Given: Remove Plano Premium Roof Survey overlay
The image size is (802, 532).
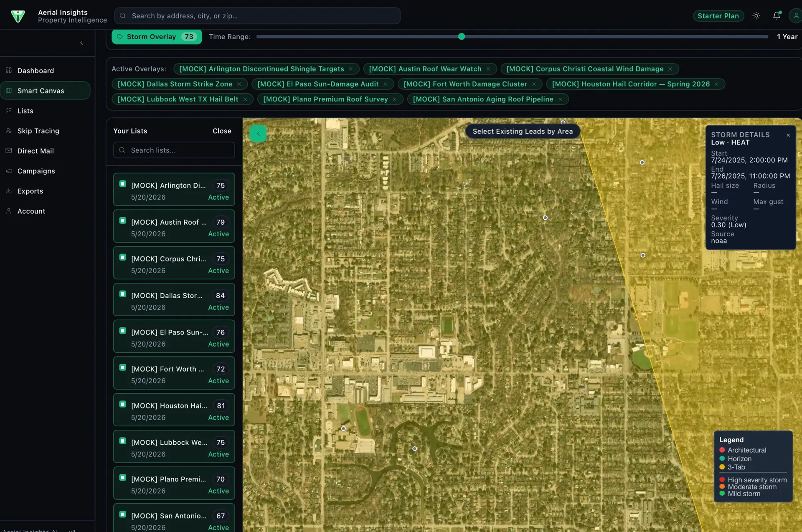Looking at the screenshot, I should click(x=394, y=99).
